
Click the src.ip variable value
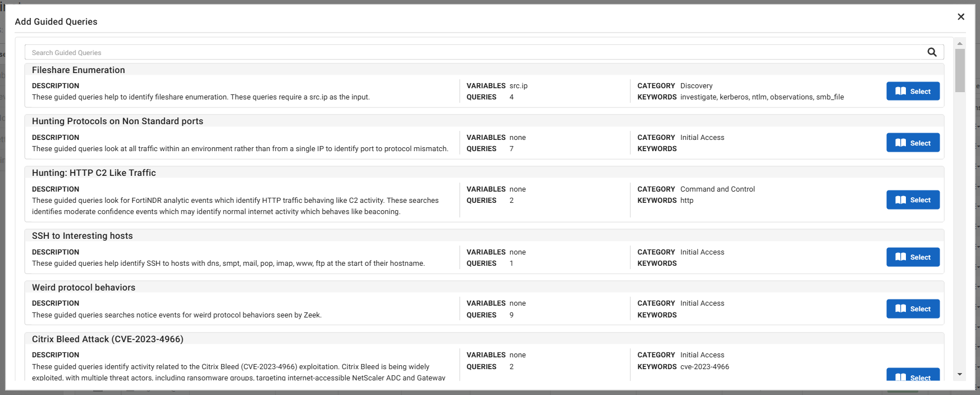[x=519, y=86]
